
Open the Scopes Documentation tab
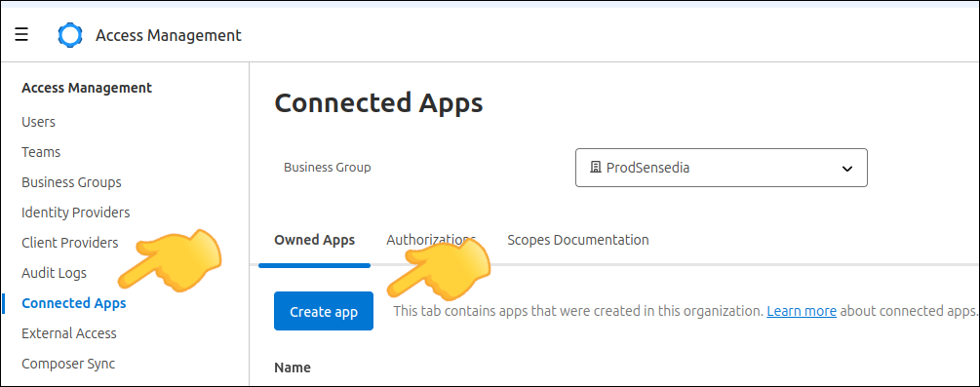point(577,240)
